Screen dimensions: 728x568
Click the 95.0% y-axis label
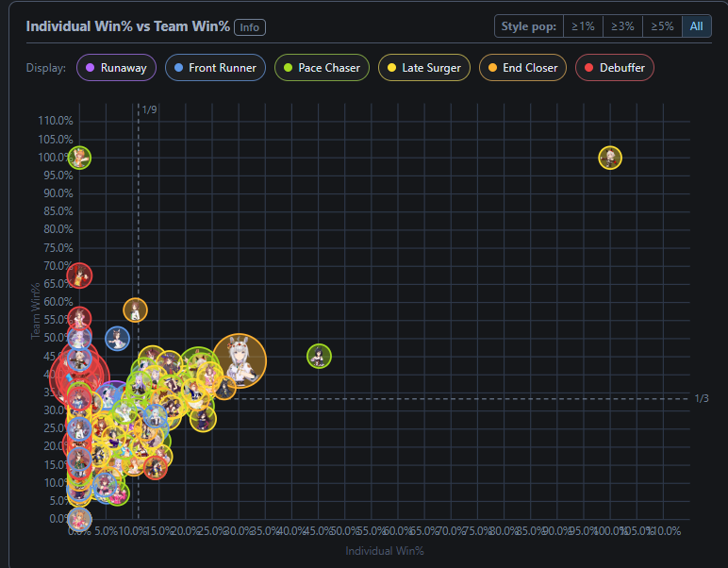tap(58, 175)
